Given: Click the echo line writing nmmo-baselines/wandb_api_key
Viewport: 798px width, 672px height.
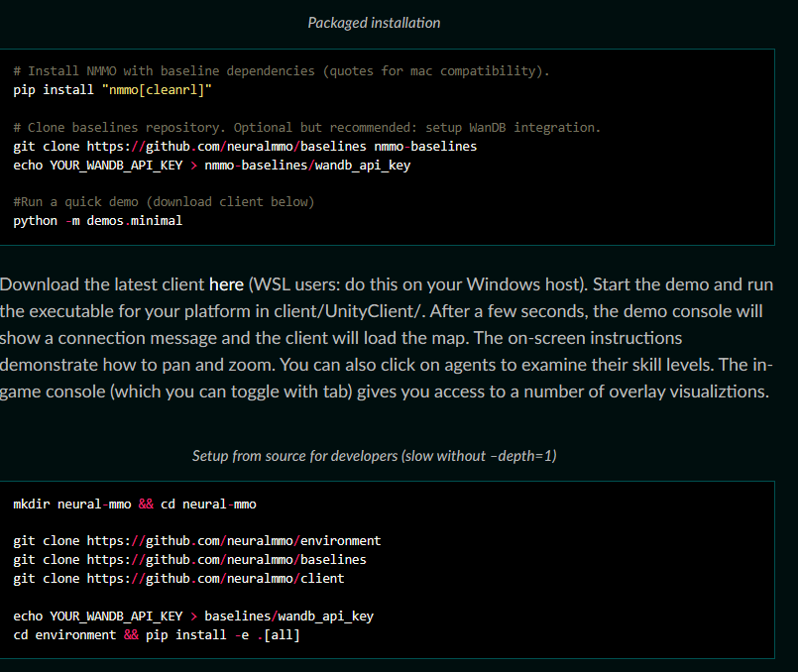Looking at the screenshot, I should coord(212,166).
